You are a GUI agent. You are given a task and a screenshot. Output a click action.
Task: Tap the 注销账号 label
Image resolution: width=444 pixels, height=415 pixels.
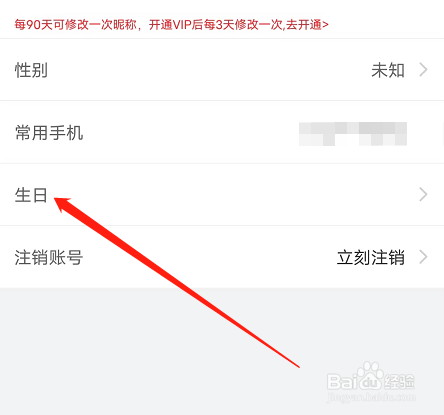click(49, 257)
